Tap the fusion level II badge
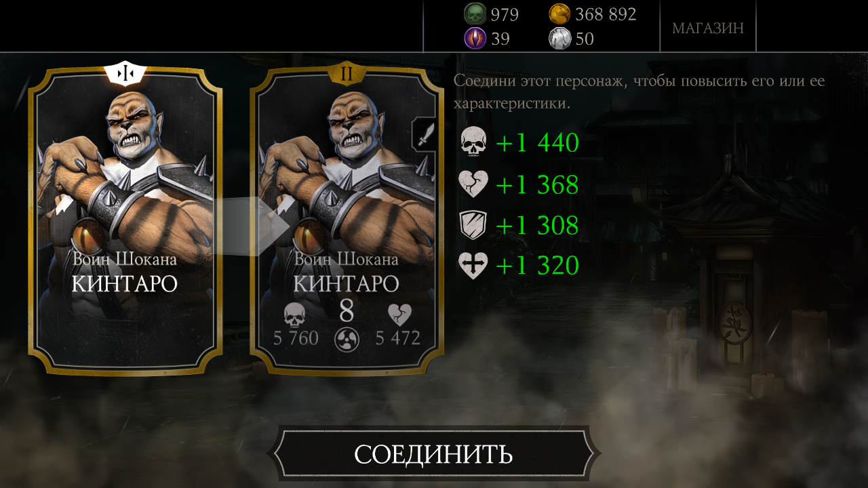The height and width of the screenshot is (488, 868). 347,73
